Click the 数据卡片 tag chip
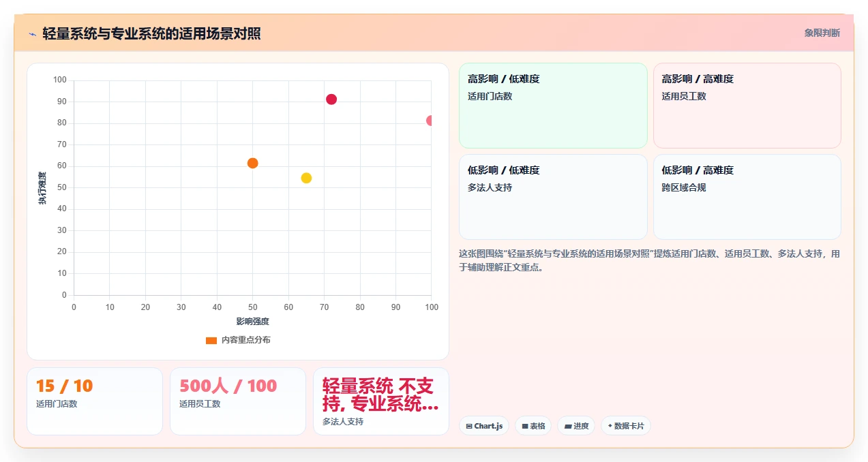 click(626, 426)
